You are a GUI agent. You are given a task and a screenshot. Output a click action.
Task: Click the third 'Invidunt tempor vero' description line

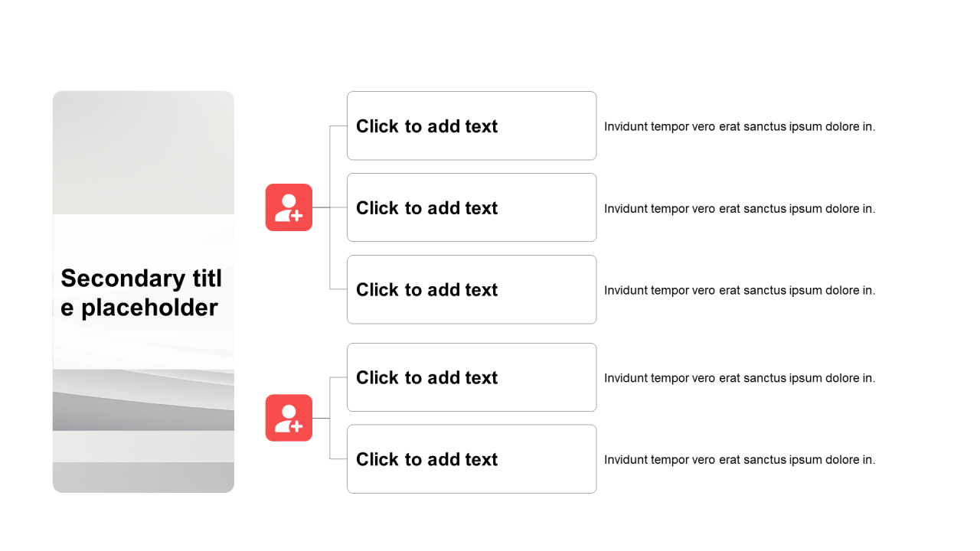click(739, 291)
